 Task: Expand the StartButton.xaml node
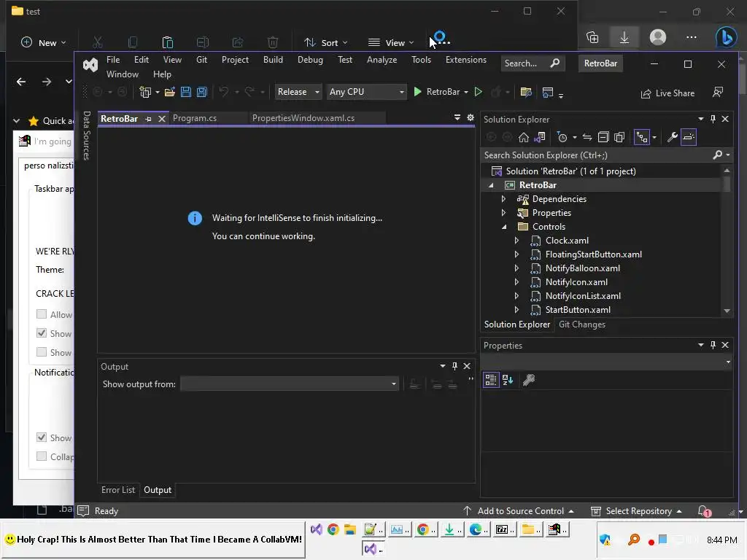(x=517, y=310)
